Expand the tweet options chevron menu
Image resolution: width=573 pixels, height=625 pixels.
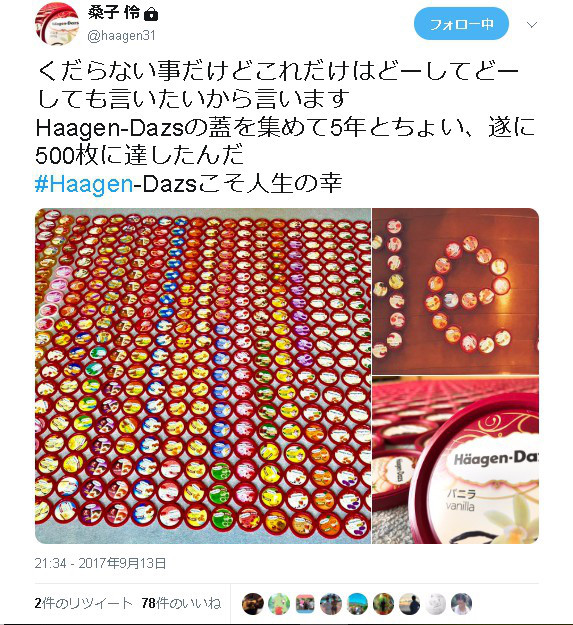(x=532, y=25)
